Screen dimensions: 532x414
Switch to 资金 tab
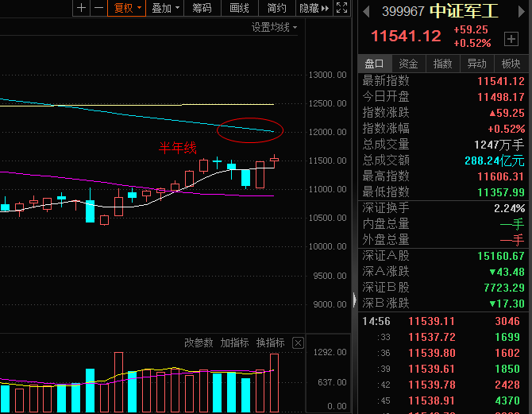(408, 64)
